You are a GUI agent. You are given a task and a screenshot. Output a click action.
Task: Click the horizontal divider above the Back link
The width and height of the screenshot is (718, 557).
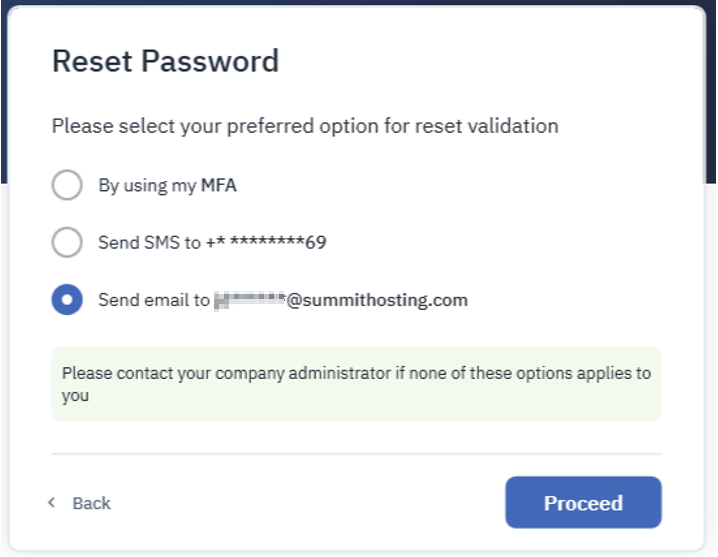tap(356, 454)
